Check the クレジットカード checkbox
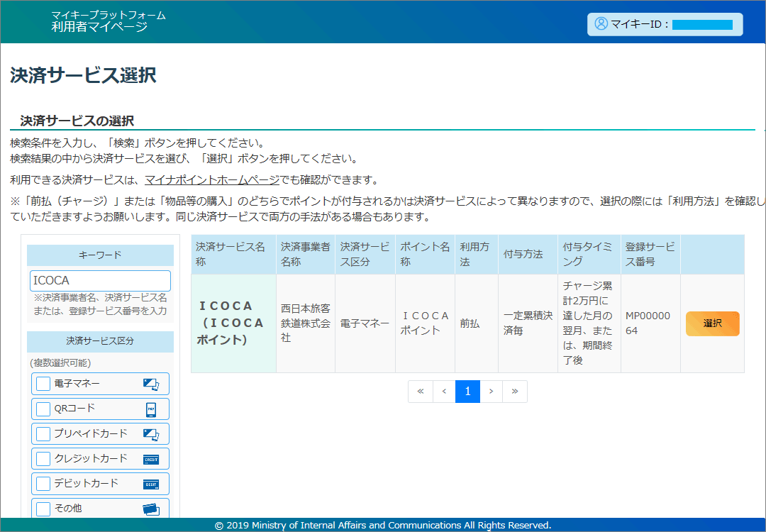766x532 pixels. [x=43, y=459]
